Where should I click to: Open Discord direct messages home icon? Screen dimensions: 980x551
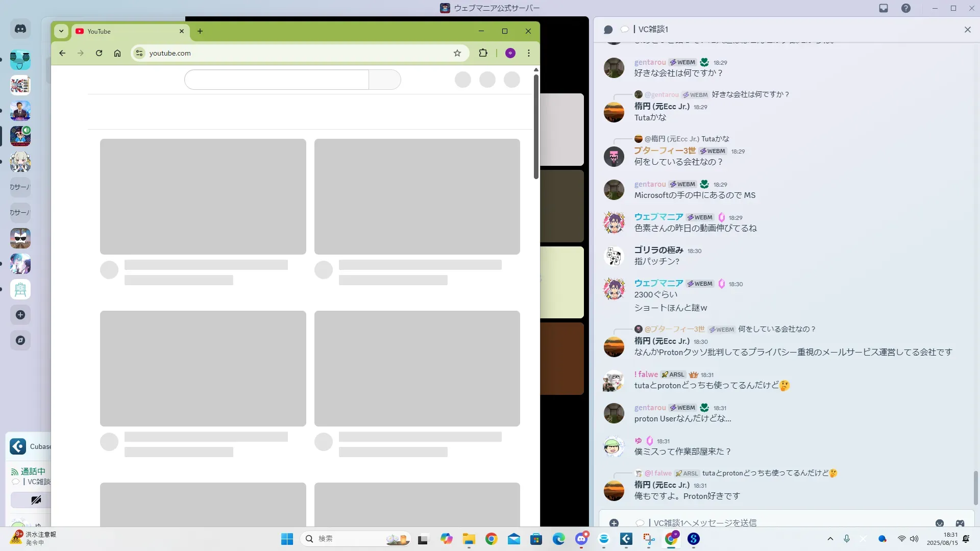20,29
